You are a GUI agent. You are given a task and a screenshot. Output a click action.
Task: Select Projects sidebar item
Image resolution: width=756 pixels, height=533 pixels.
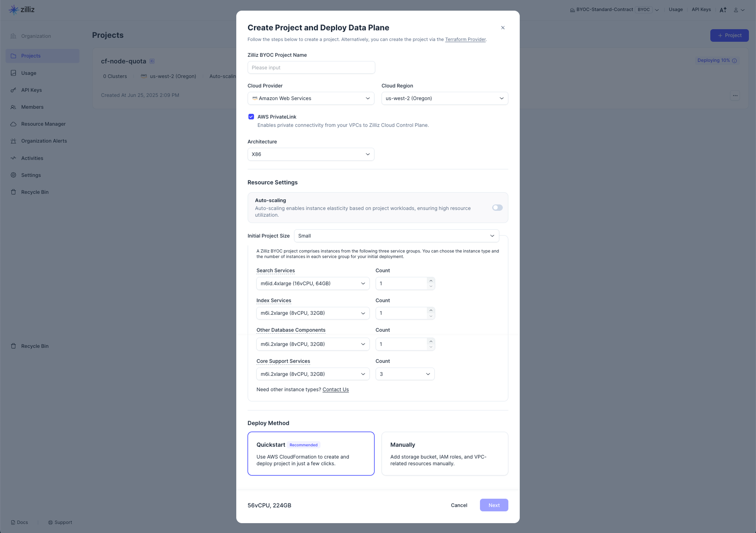point(43,56)
